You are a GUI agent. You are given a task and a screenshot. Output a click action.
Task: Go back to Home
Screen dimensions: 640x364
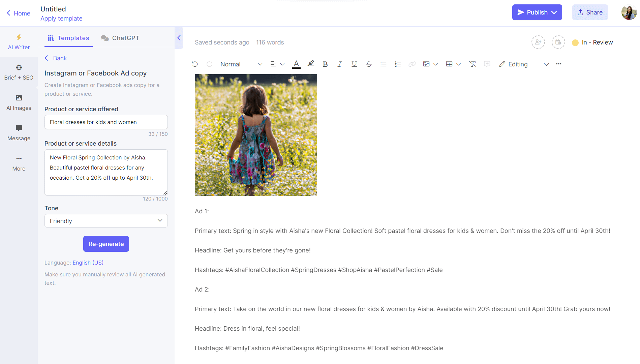tap(19, 13)
